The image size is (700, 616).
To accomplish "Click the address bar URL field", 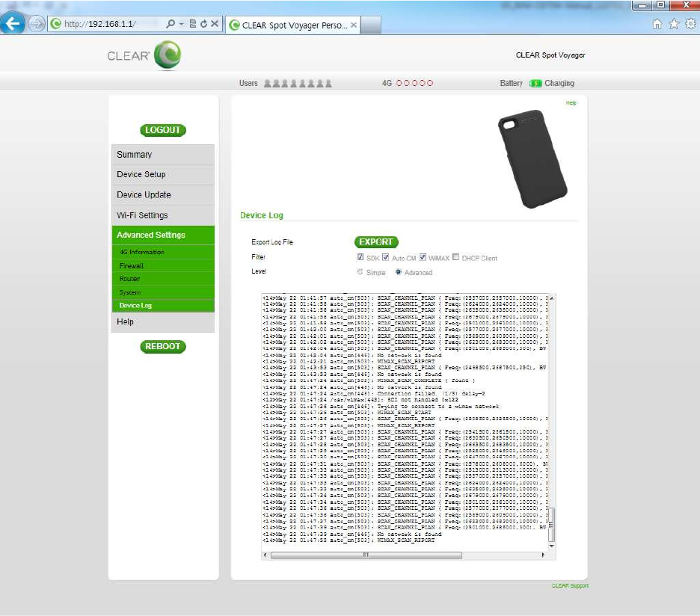I will click(107, 24).
